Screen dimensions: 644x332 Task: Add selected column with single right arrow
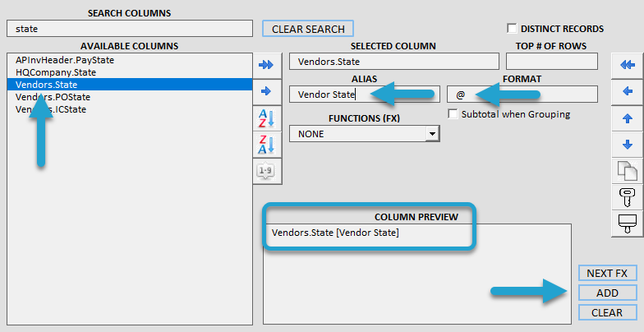click(266, 91)
